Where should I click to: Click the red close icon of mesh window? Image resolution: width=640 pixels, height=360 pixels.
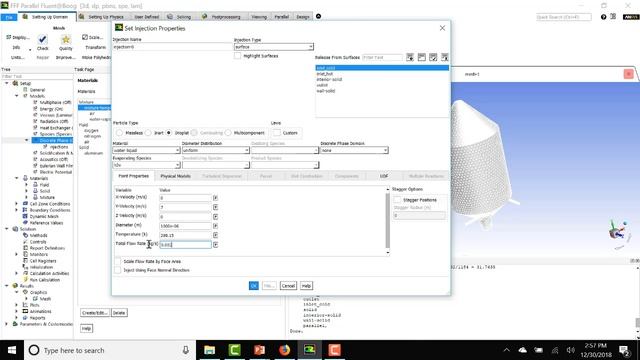tap(628, 74)
